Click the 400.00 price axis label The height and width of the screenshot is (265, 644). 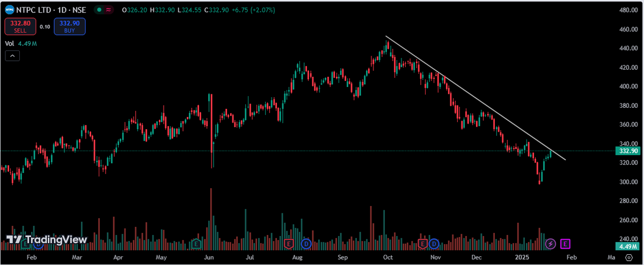pyautogui.click(x=627, y=86)
